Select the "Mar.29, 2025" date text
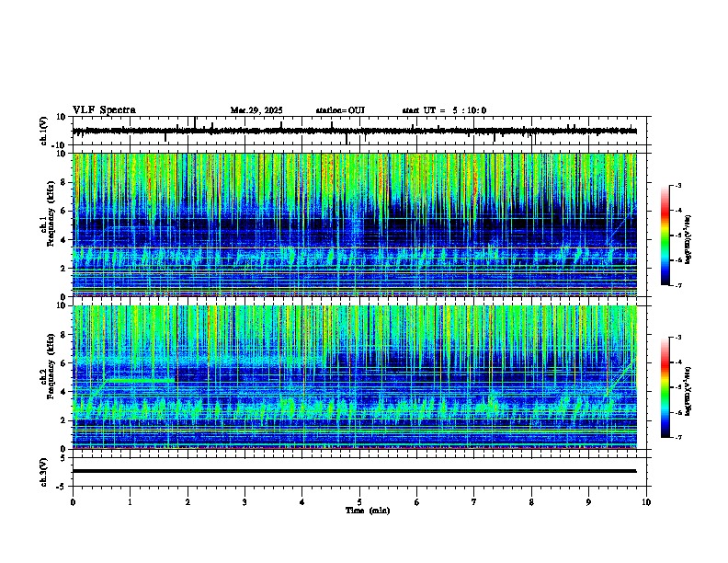Image resolution: width=728 pixels, height=563 pixels. tap(256, 110)
